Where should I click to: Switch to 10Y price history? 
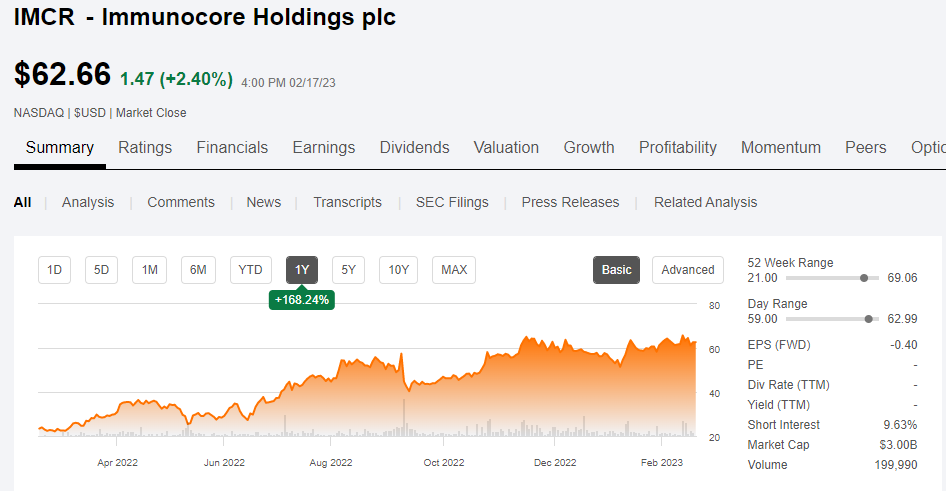pos(398,270)
